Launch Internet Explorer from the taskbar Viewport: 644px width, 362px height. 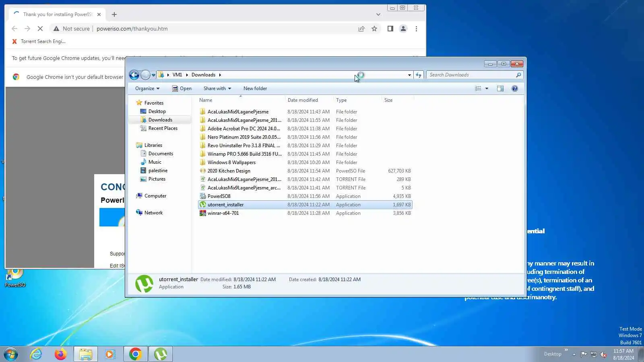(x=36, y=354)
